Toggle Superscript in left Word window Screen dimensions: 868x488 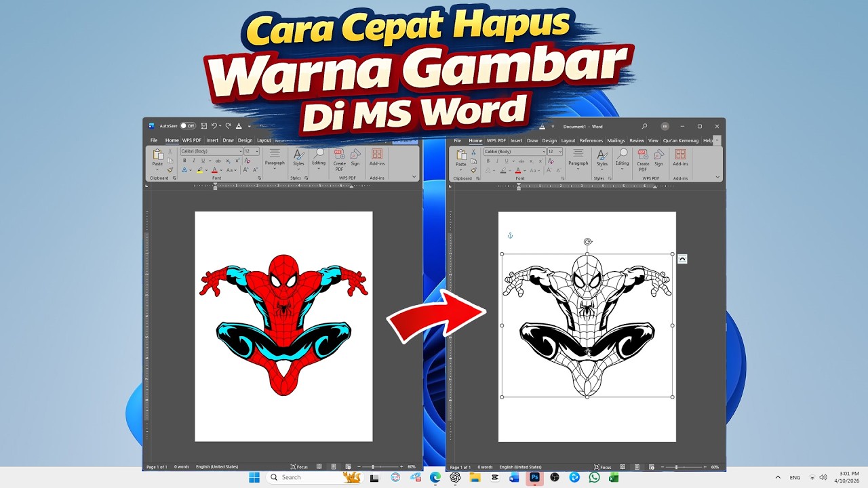[x=237, y=161]
